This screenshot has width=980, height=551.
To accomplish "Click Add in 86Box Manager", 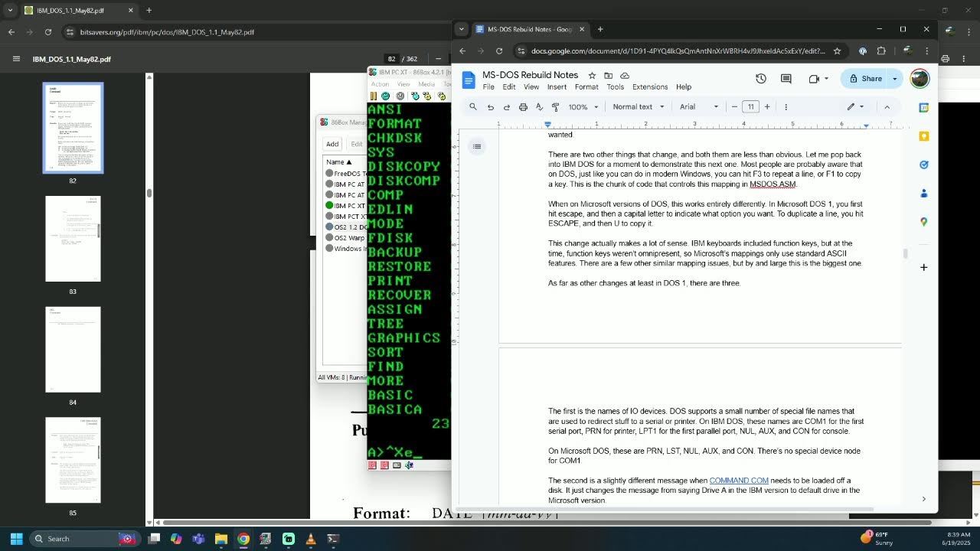I will tap(332, 144).
